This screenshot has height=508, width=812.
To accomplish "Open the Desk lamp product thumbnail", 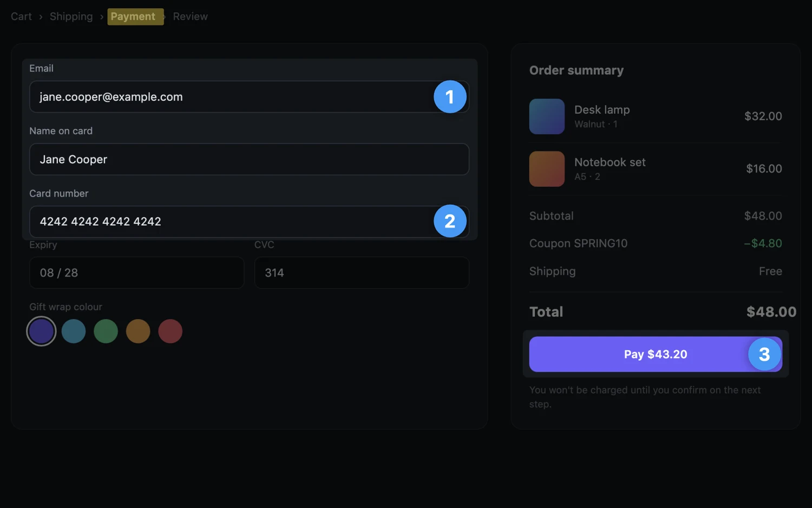I will (x=547, y=116).
